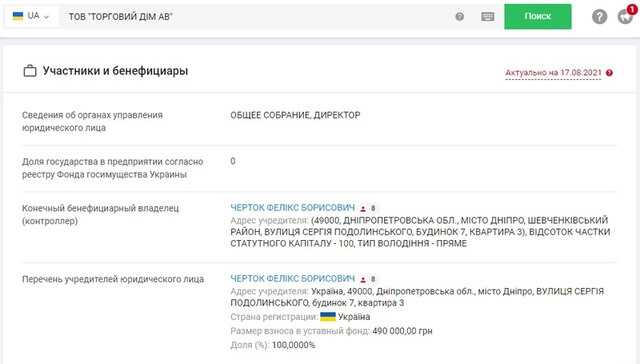640x364 pixels.
Task: Open notifications with the red badge
Action: [625, 16]
